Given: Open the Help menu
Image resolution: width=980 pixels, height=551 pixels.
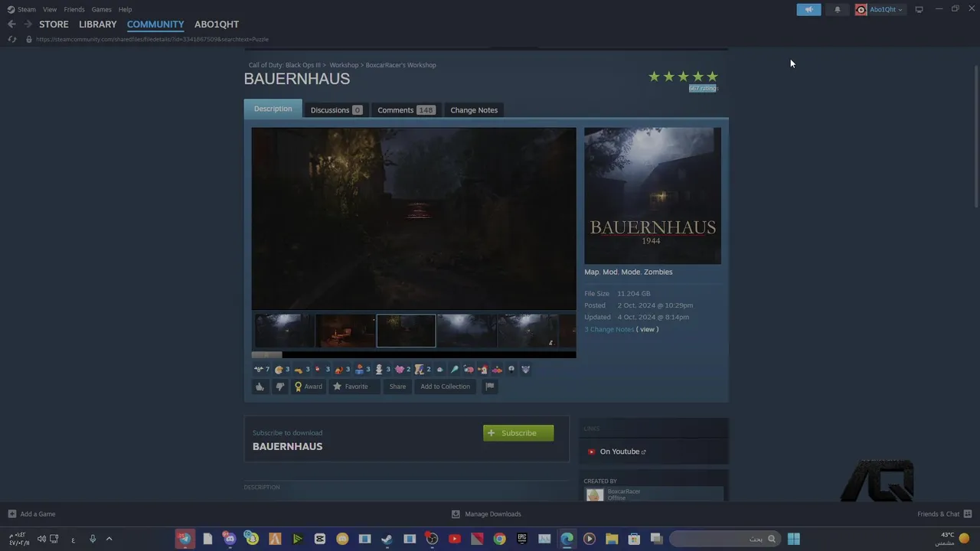Looking at the screenshot, I should pos(125,9).
